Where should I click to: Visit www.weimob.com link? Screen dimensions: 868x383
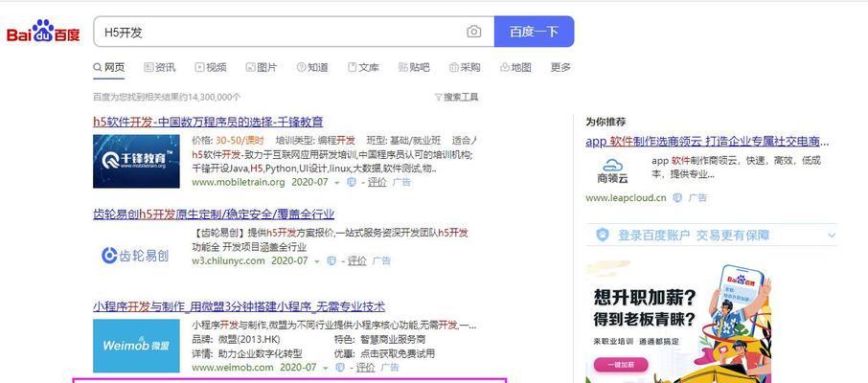[233, 367]
